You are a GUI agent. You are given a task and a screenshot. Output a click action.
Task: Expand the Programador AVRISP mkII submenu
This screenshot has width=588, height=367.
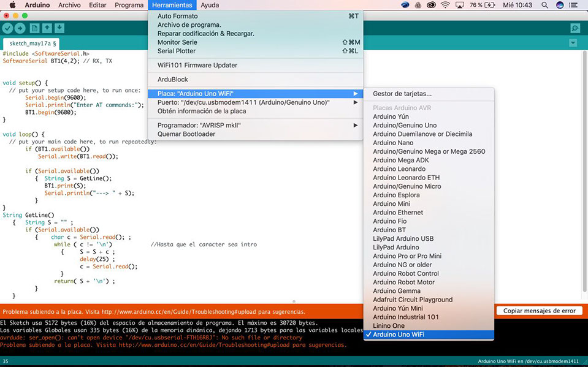(x=256, y=125)
